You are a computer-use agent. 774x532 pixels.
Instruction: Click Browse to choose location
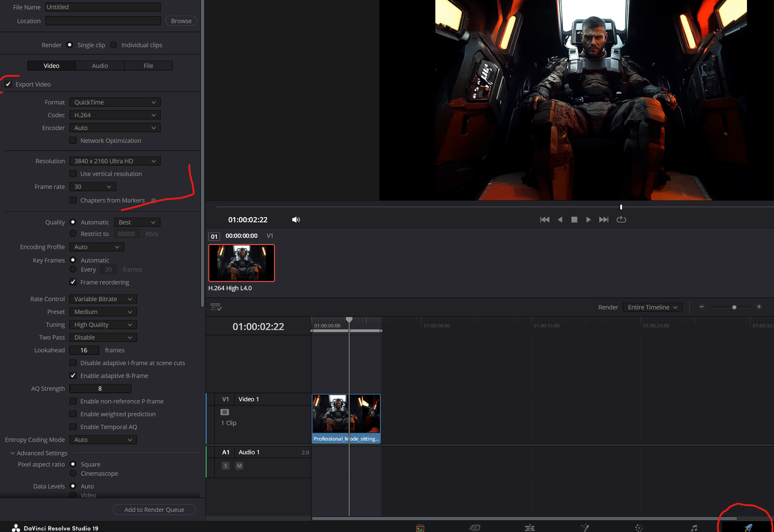point(181,21)
